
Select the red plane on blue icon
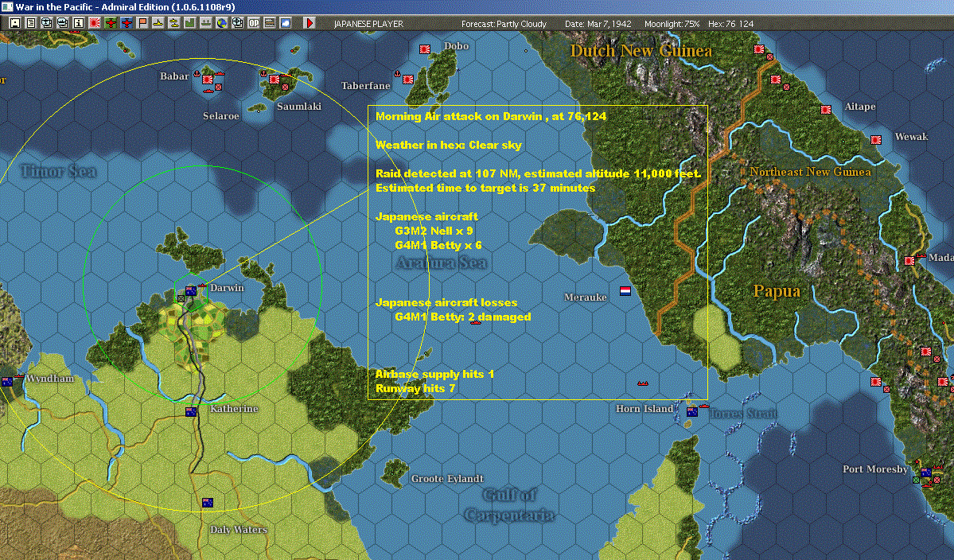(x=127, y=23)
